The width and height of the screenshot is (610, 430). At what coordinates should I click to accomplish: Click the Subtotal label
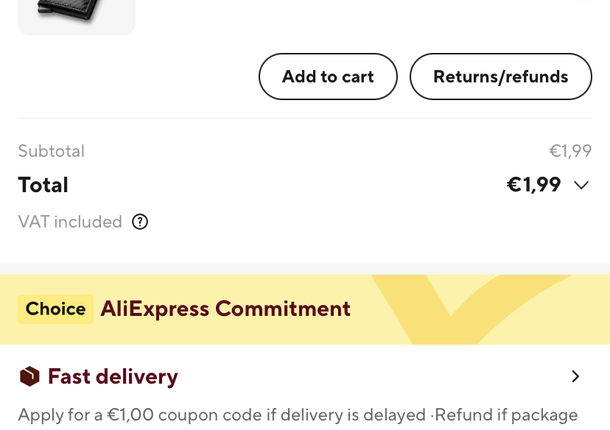[x=51, y=151]
